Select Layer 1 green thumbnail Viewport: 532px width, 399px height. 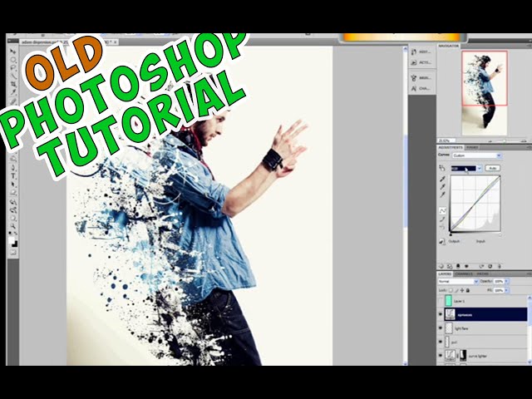tap(449, 301)
